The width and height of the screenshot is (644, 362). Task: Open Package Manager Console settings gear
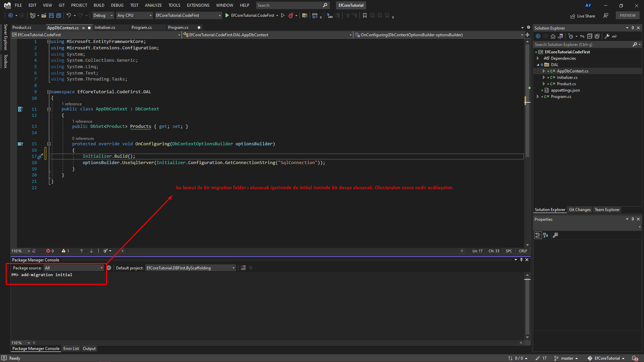pos(109,268)
